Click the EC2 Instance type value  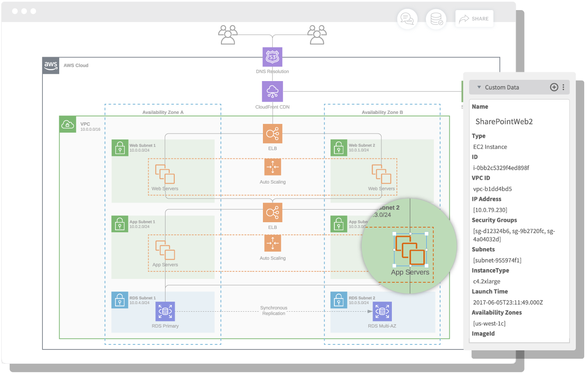(x=490, y=147)
